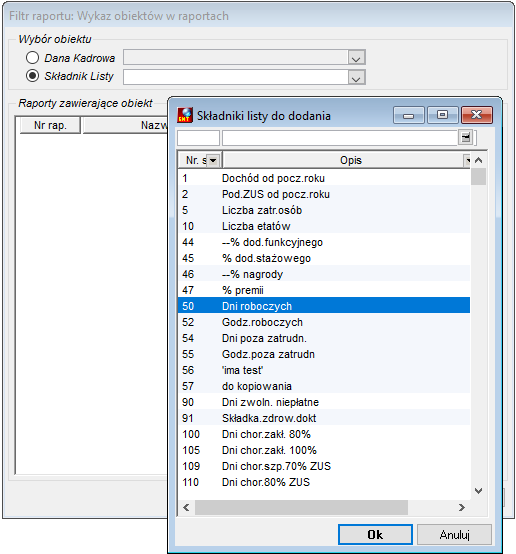Select row 'Godz.poza zatrudn'
Viewport: 516px width, 554px height.
point(324,354)
